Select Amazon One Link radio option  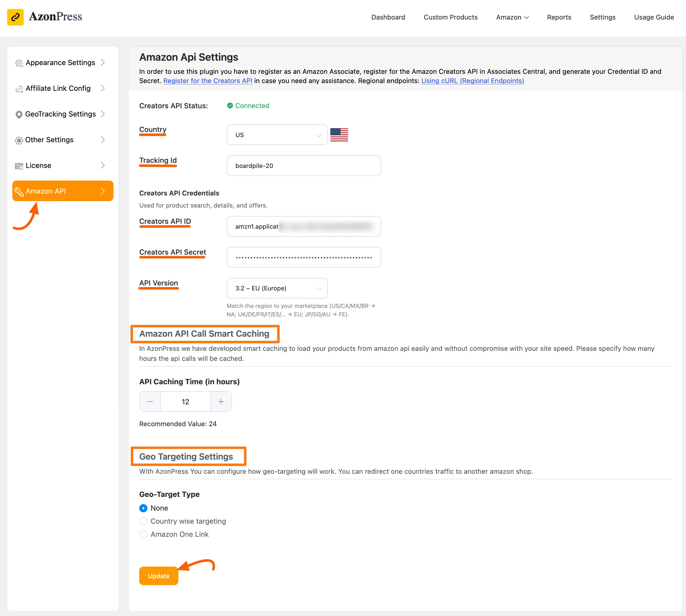[143, 534]
